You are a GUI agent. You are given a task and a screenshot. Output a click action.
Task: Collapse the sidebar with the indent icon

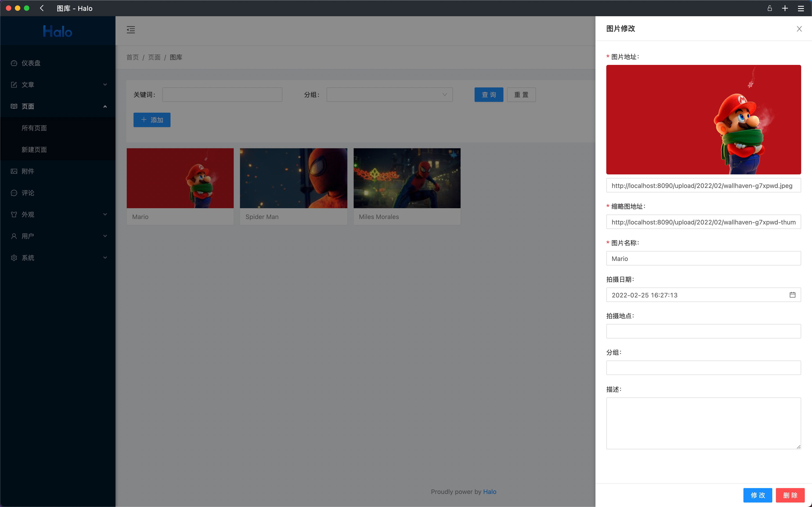[x=131, y=30]
